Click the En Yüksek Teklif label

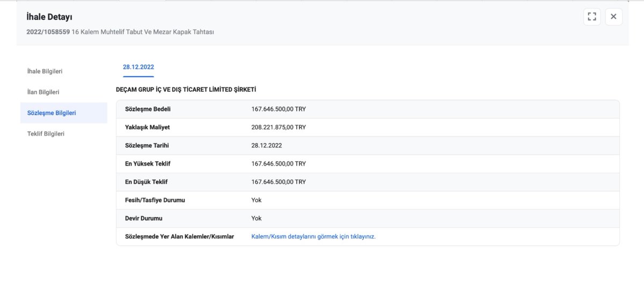tap(148, 164)
